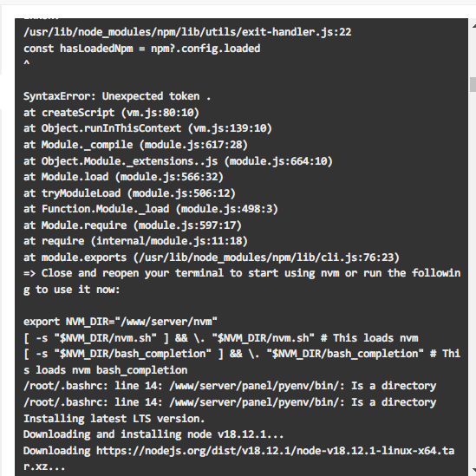Click the scroll-up arrow of the log panel
Viewport: 476px width, 476px height.
coord(474,26)
